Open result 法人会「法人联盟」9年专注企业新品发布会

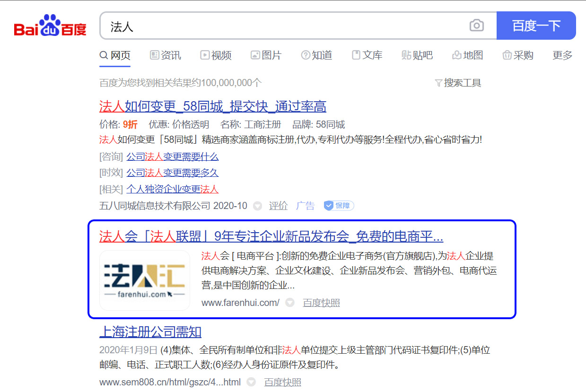(x=271, y=236)
